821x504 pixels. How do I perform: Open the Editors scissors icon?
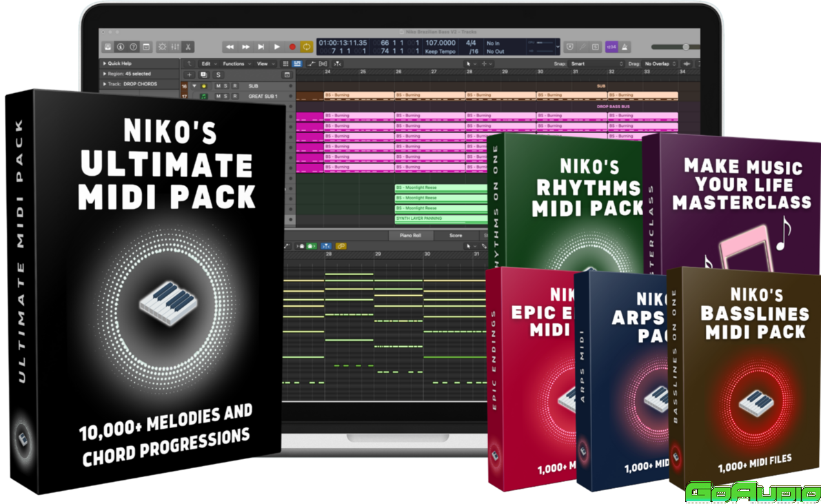[188, 47]
